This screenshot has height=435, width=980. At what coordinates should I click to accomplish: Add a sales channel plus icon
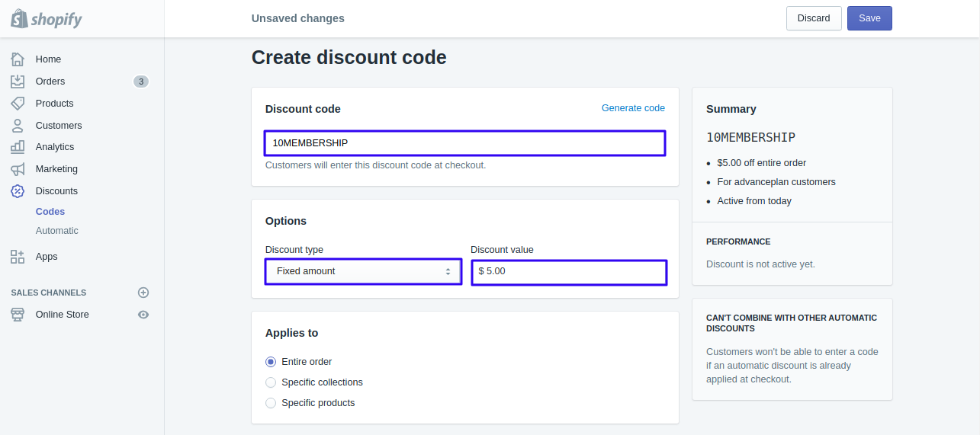coord(143,293)
